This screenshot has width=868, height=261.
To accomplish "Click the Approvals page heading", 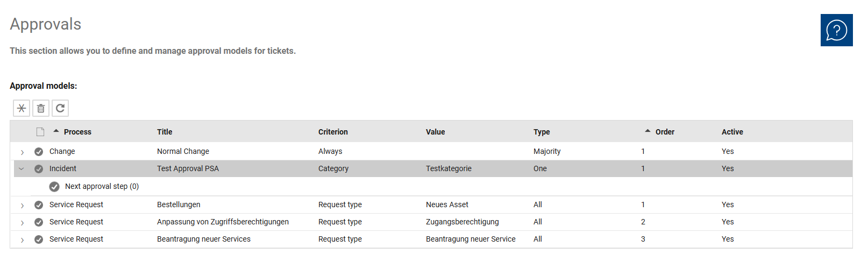I will (46, 24).
